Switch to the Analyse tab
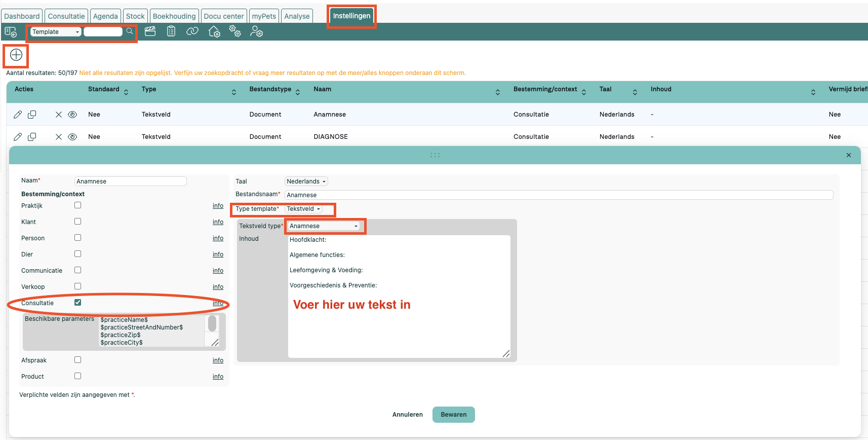 tap(297, 16)
